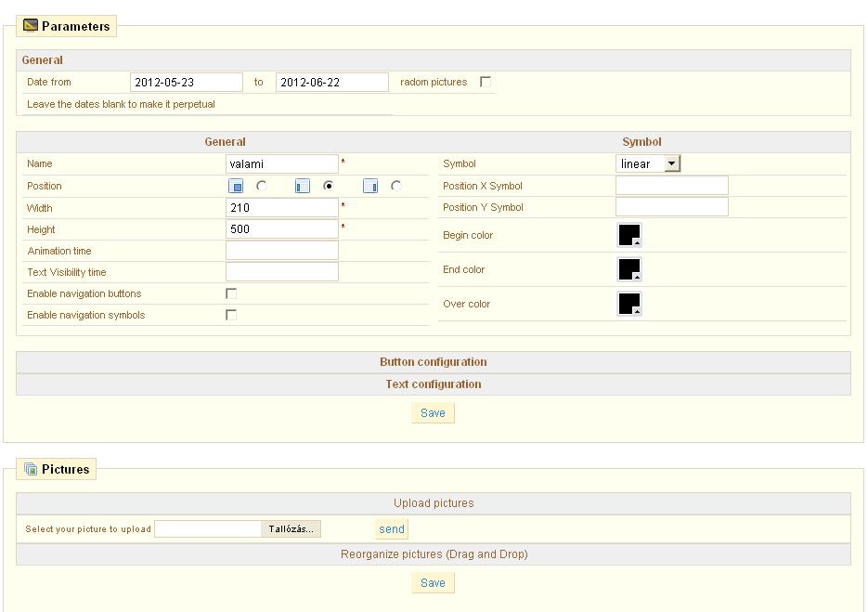
Task: Click the full-width position layout icon
Action: click(x=236, y=187)
